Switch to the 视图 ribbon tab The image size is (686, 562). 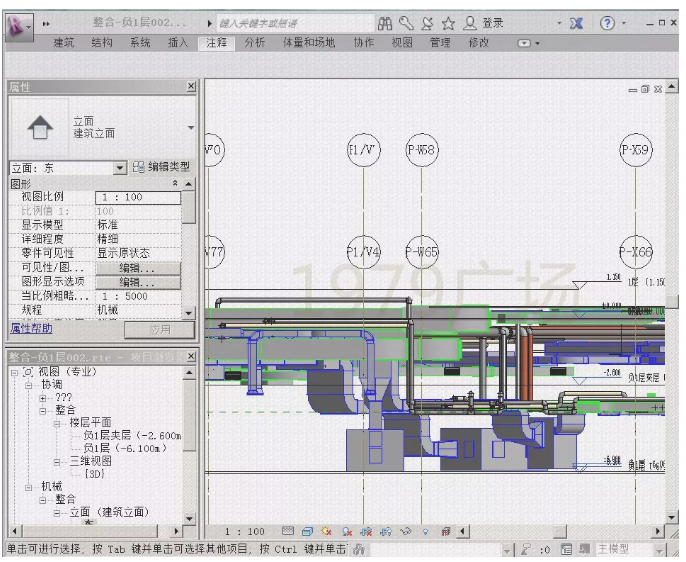pos(402,43)
